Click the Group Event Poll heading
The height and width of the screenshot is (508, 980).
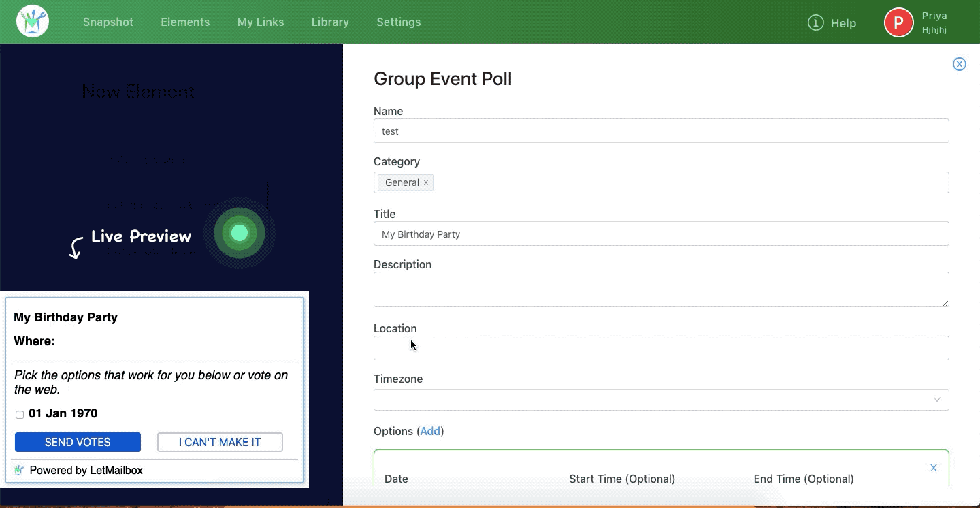[x=443, y=79]
